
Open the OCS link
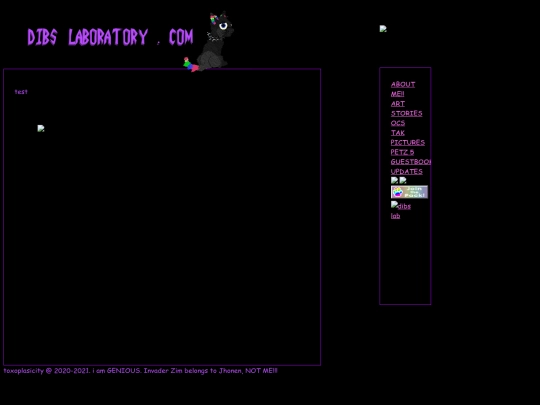(398, 123)
